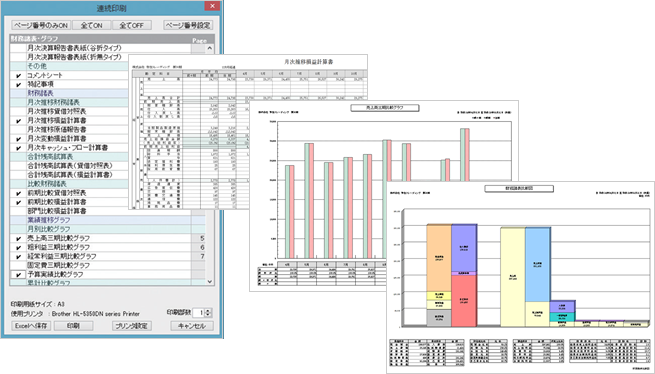Toggle the 特記事項 checkbox

pyautogui.click(x=18, y=85)
